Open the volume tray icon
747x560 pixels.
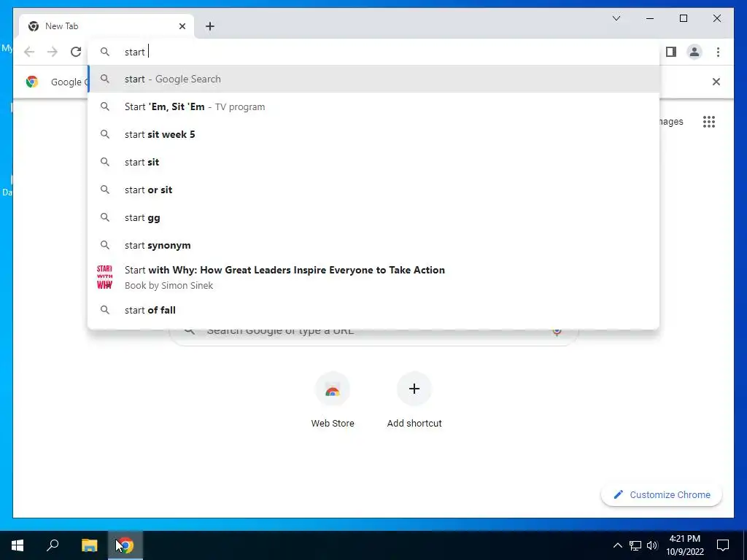(652, 545)
